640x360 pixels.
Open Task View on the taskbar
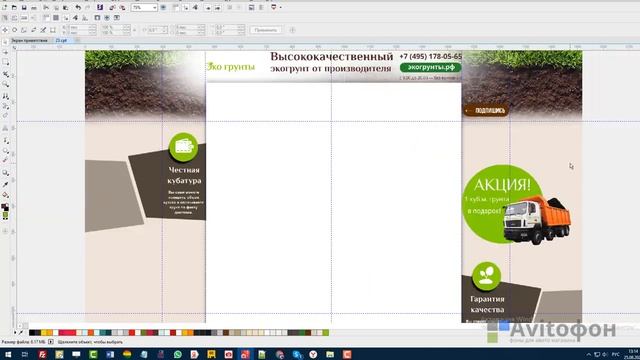pos(25,354)
